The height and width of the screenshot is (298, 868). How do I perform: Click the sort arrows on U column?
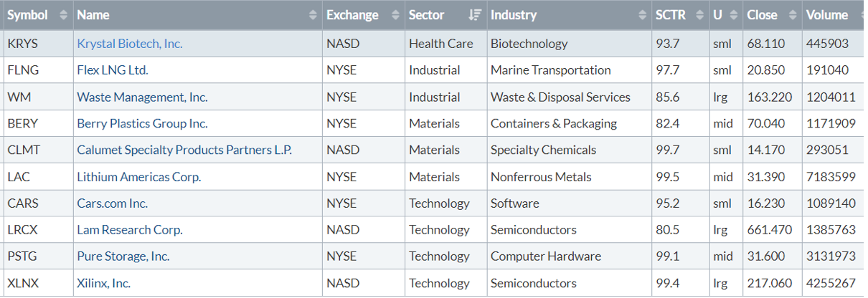732,15
